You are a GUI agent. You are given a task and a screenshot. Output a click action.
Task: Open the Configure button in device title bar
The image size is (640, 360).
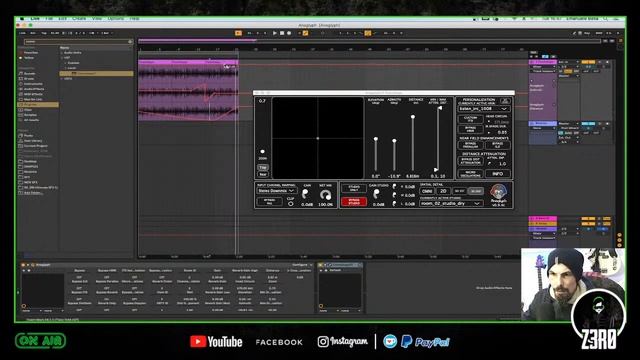(x=300, y=265)
